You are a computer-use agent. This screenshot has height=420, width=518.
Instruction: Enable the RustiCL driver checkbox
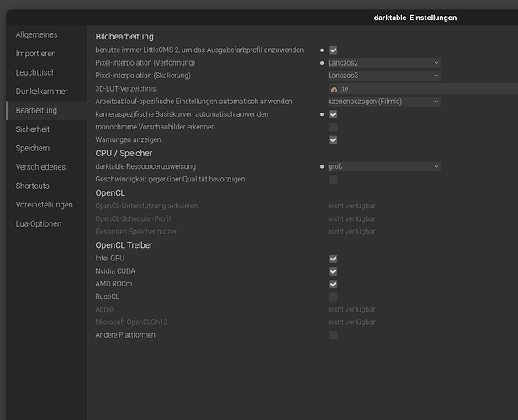pos(333,297)
